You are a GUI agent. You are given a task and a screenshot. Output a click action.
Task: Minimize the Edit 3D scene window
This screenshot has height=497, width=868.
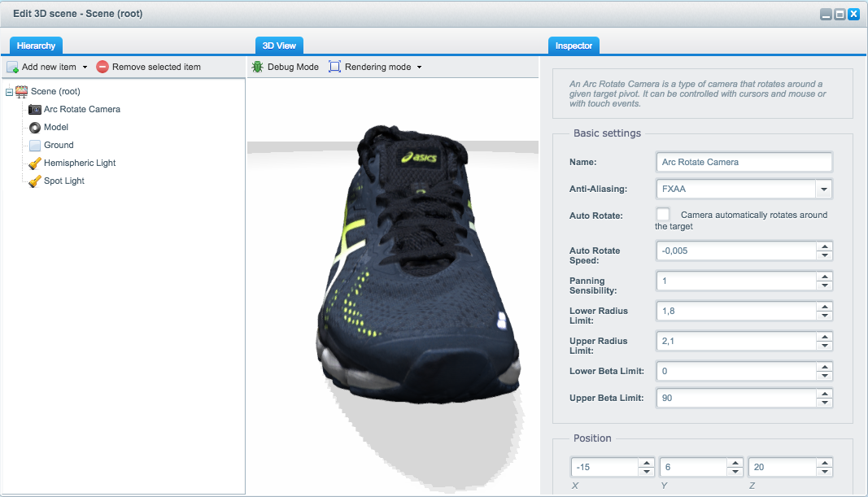[x=826, y=15]
